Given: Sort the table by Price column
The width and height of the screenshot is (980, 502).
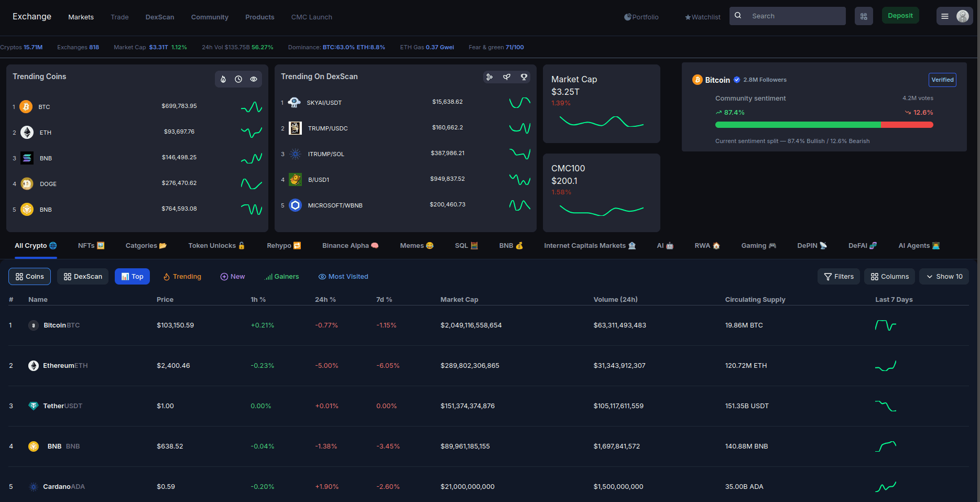Looking at the screenshot, I should [x=165, y=300].
